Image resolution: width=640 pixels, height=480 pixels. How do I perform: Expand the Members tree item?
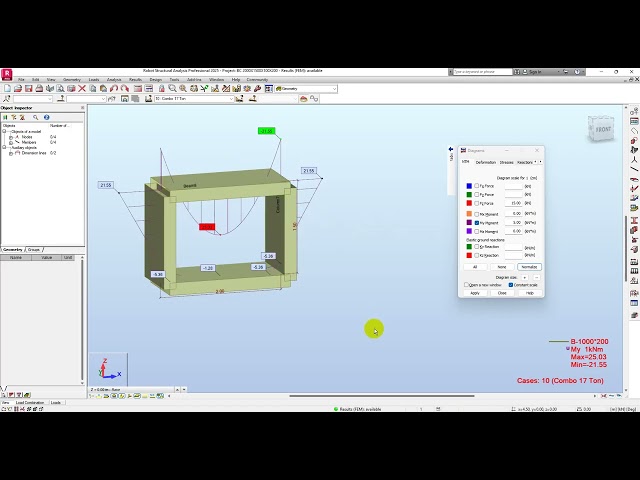pos(11,142)
